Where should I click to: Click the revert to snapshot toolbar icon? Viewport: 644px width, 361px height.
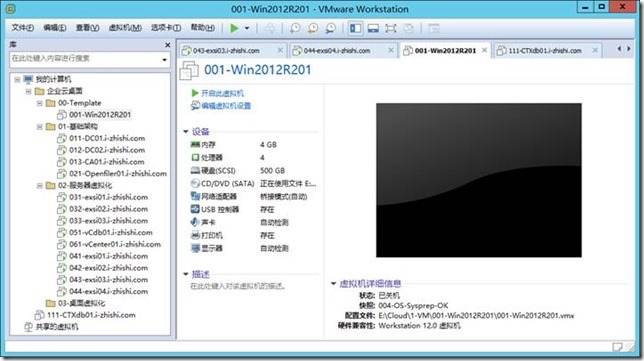point(313,28)
